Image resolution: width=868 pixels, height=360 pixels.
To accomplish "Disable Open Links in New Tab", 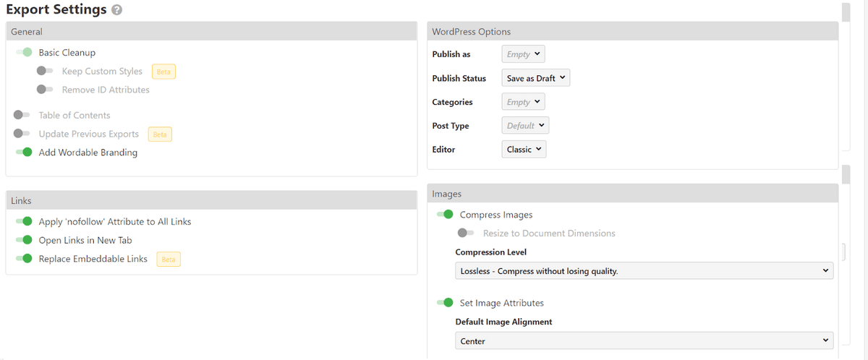I will [x=24, y=240].
